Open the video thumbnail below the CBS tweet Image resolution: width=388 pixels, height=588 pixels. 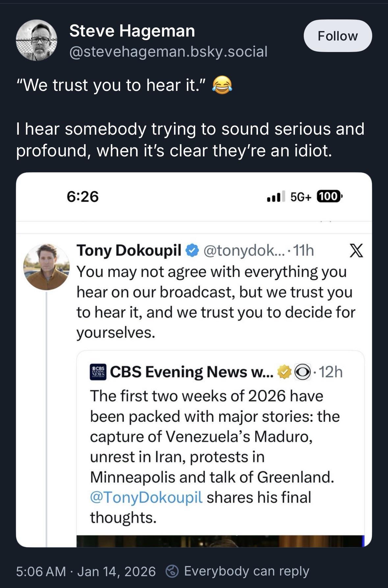click(x=220, y=541)
